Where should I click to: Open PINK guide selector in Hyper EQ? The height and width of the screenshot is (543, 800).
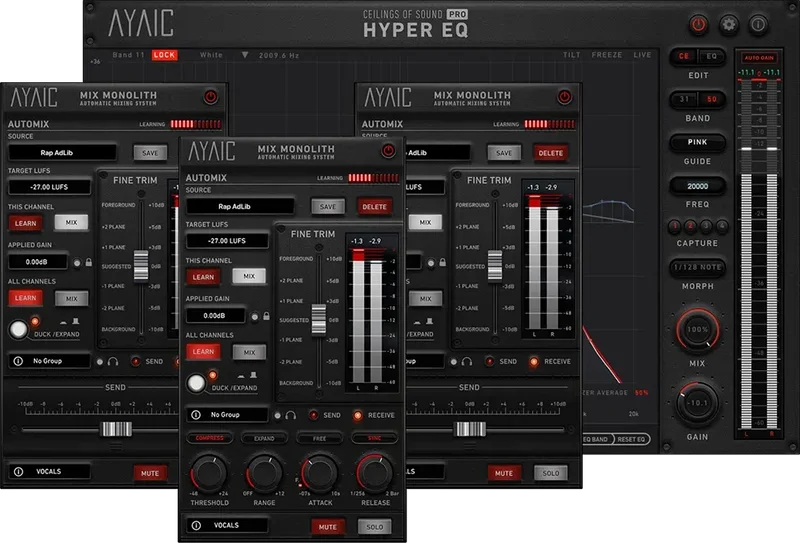697,142
